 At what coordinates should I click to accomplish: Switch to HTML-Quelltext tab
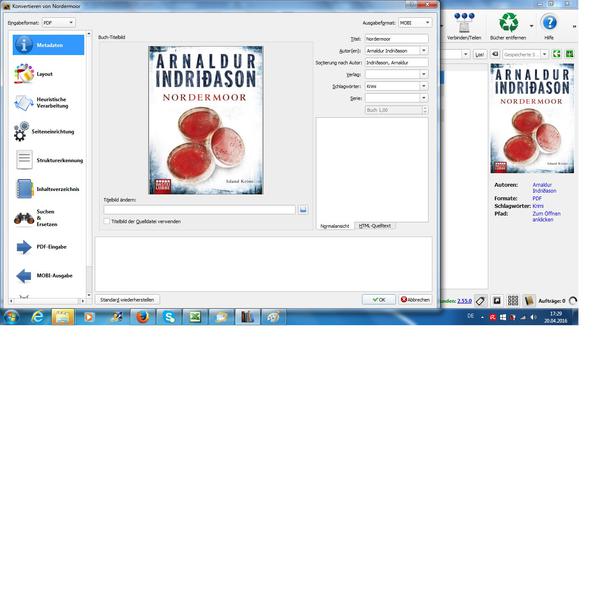pyautogui.click(x=375, y=226)
